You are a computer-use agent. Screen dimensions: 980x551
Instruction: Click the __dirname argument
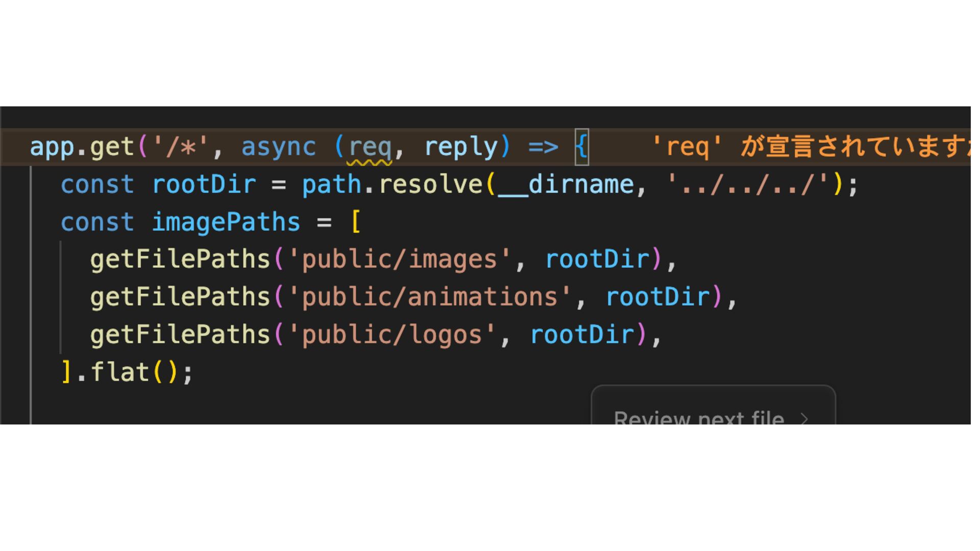pyautogui.click(x=566, y=184)
